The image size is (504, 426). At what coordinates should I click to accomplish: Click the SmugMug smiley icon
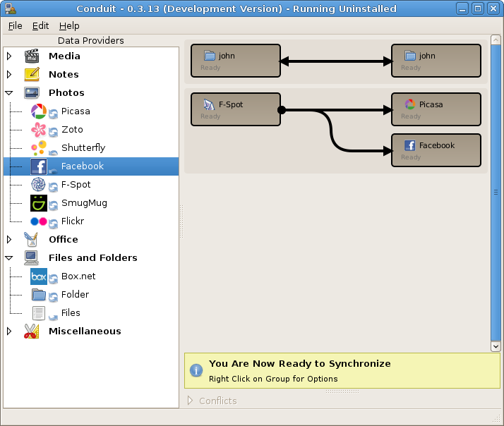coord(39,202)
